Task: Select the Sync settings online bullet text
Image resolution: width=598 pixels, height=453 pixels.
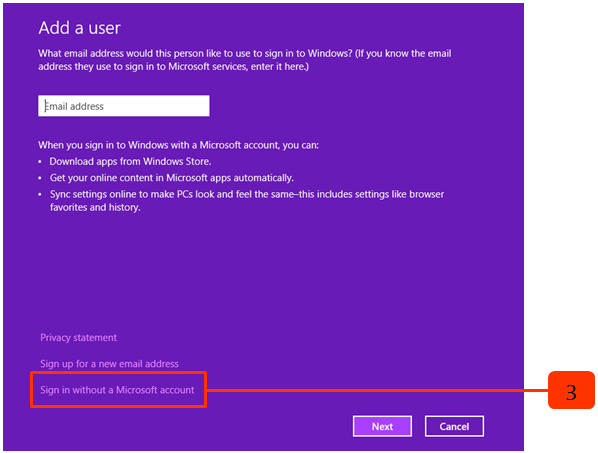Action: point(247,201)
